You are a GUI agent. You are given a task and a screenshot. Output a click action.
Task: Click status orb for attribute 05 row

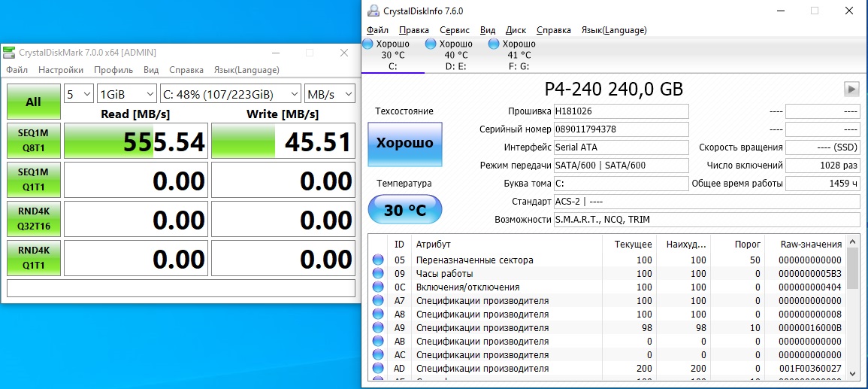pos(378,260)
